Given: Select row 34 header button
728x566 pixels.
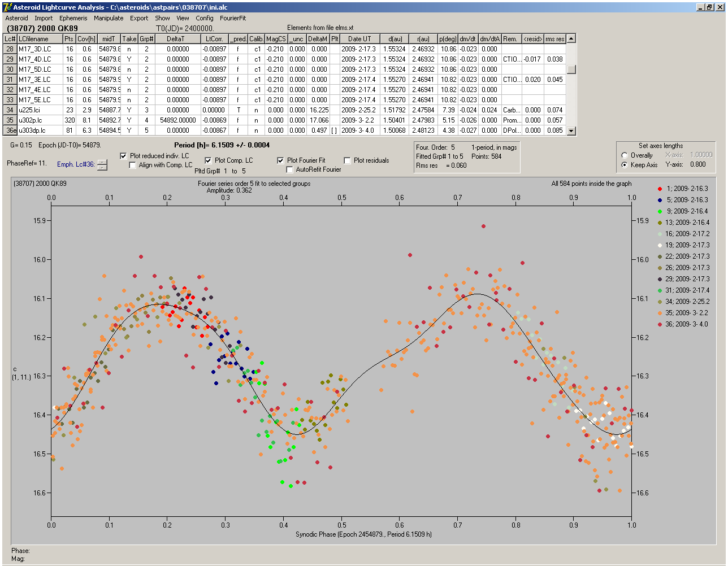Looking at the screenshot, I should point(10,110).
